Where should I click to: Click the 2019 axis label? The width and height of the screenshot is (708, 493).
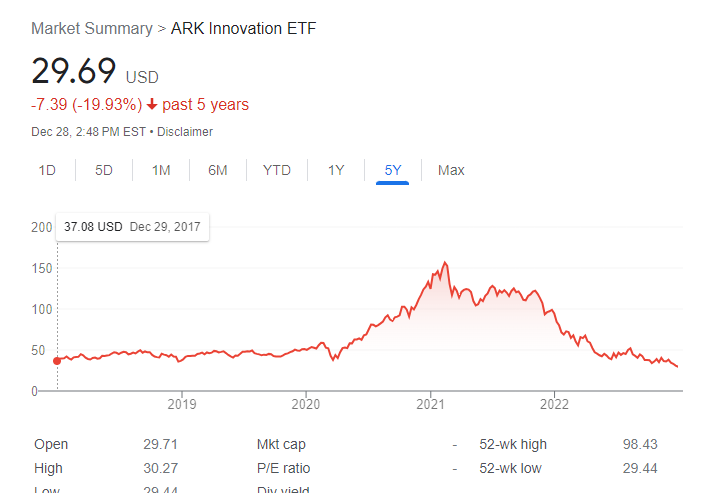pos(182,404)
